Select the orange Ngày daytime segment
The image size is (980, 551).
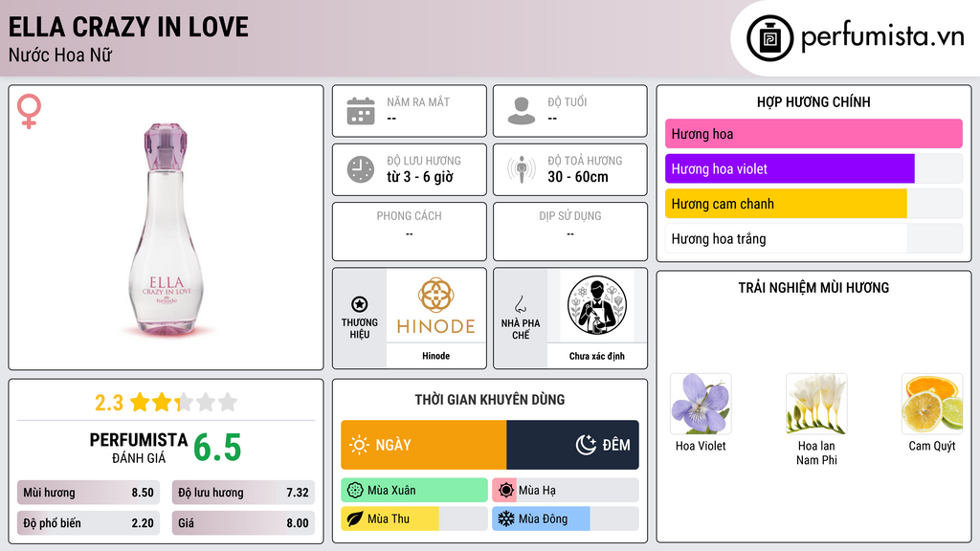point(424,445)
